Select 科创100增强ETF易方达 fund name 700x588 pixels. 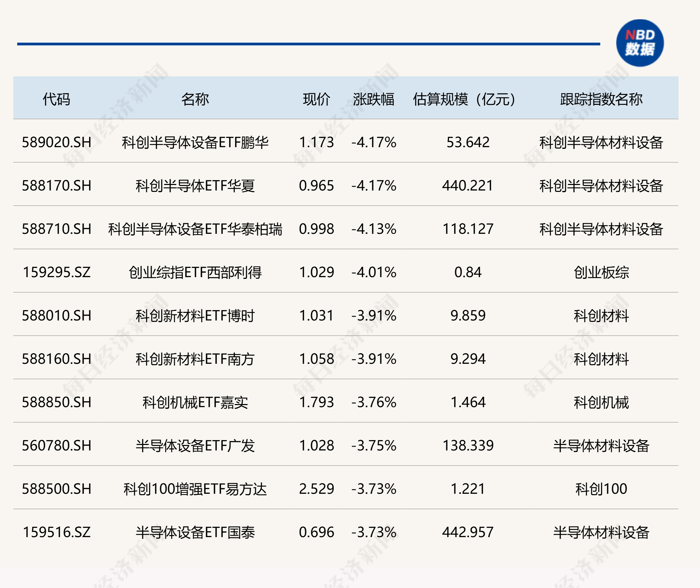[x=195, y=489]
